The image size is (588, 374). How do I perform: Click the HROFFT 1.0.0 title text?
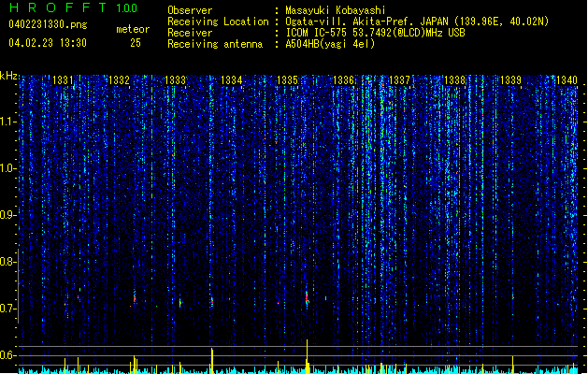[73, 7]
